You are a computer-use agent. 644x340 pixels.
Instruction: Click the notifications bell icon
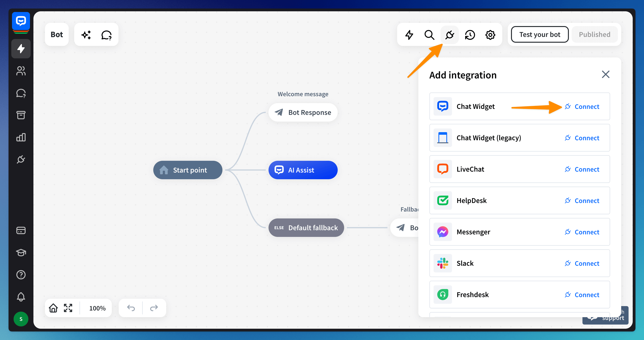pos(21,297)
